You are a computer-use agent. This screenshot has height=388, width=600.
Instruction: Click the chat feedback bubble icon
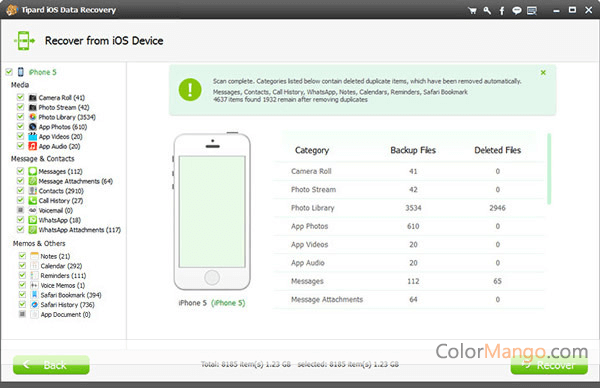517,11
